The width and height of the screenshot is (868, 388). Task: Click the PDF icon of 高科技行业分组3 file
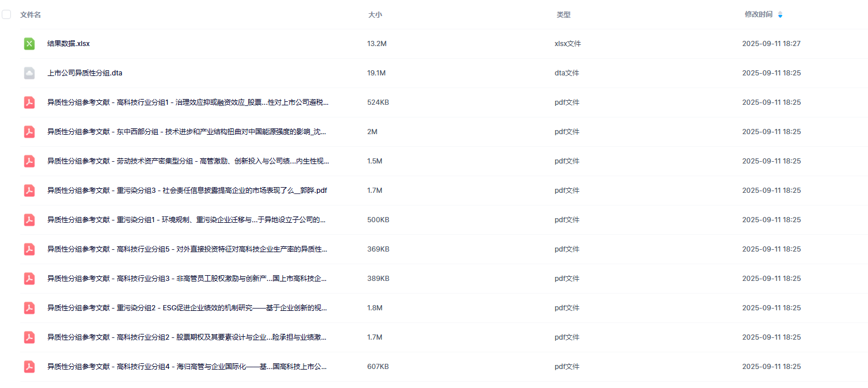click(x=29, y=279)
